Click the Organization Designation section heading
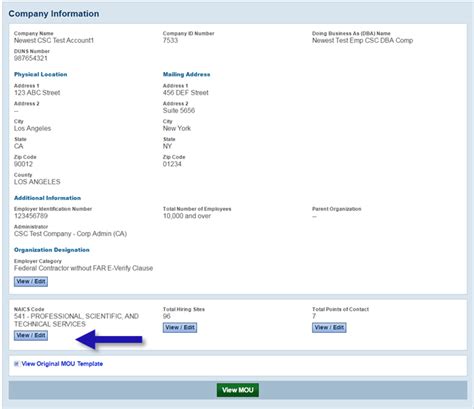 (x=52, y=250)
